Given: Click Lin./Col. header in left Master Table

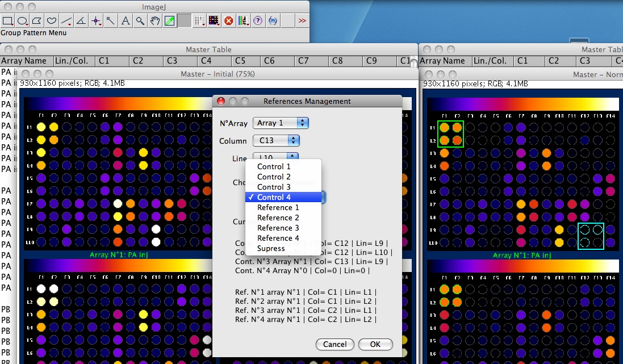Looking at the screenshot, I should point(74,61).
